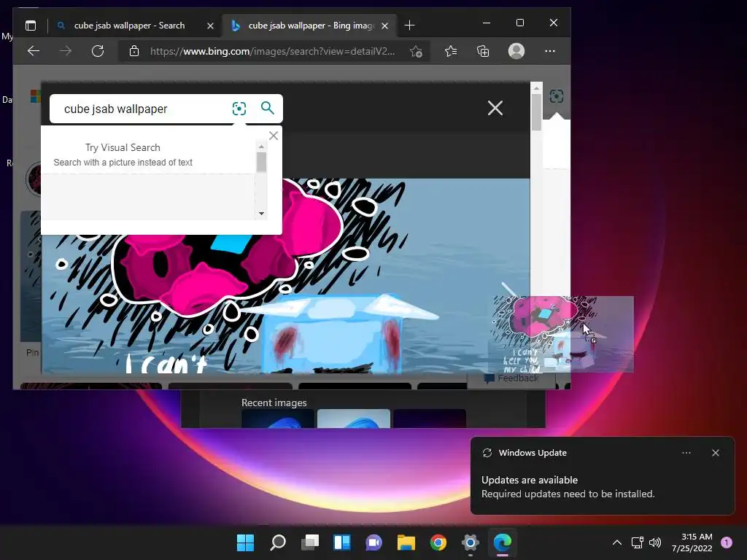This screenshot has width=747, height=560.
Task: Open Edge tab actions menu icon
Action: click(x=31, y=26)
